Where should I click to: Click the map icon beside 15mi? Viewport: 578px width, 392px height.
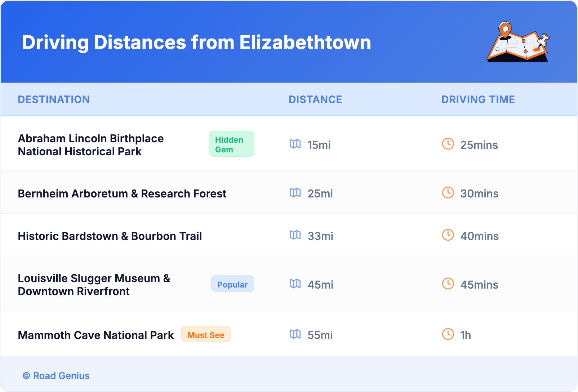click(295, 144)
